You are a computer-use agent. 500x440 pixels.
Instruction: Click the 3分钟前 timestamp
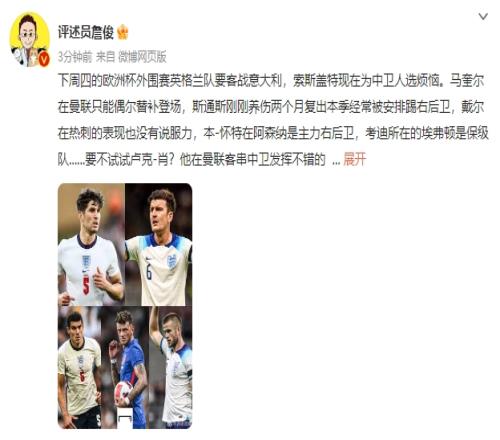pos(75,57)
